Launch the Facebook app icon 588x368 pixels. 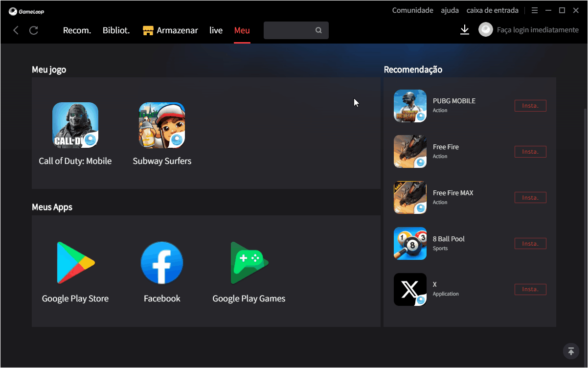pyautogui.click(x=162, y=263)
